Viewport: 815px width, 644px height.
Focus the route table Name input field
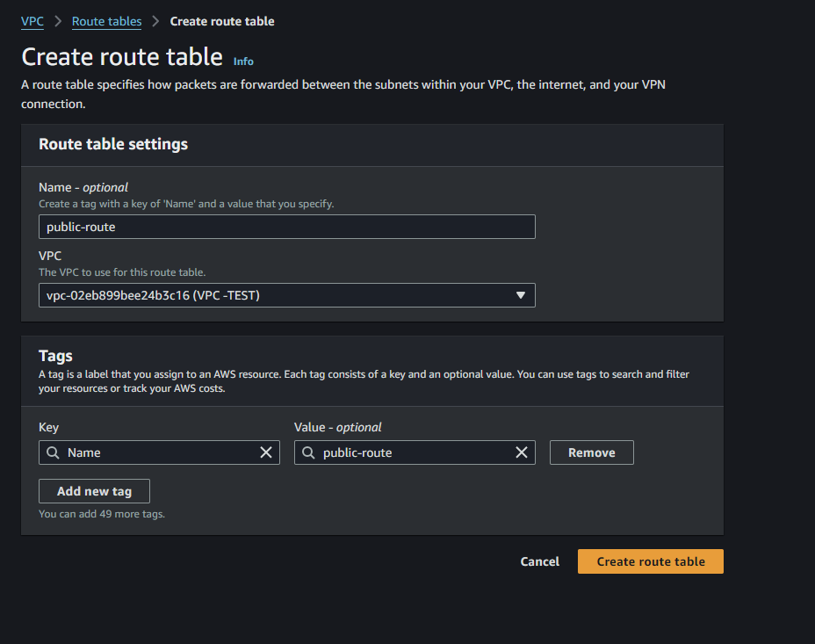(287, 227)
